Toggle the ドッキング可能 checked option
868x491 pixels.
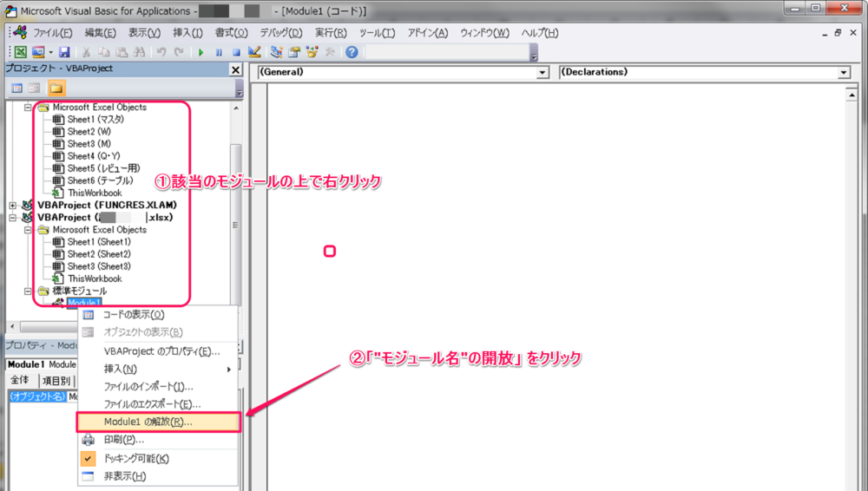click(x=137, y=458)
